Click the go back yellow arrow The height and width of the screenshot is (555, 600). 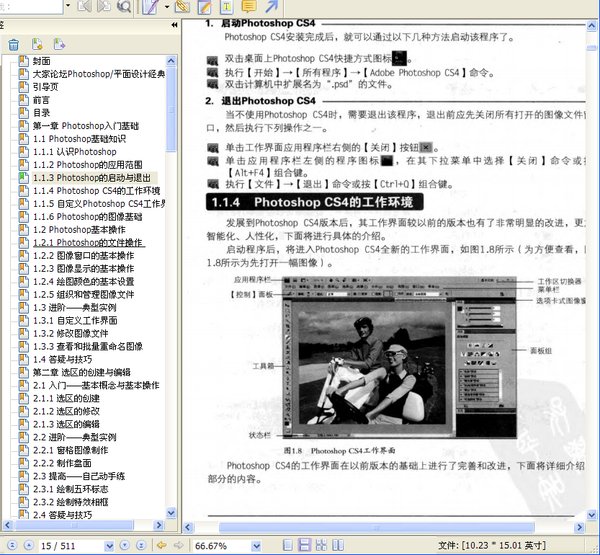click(x=163, y=545)
